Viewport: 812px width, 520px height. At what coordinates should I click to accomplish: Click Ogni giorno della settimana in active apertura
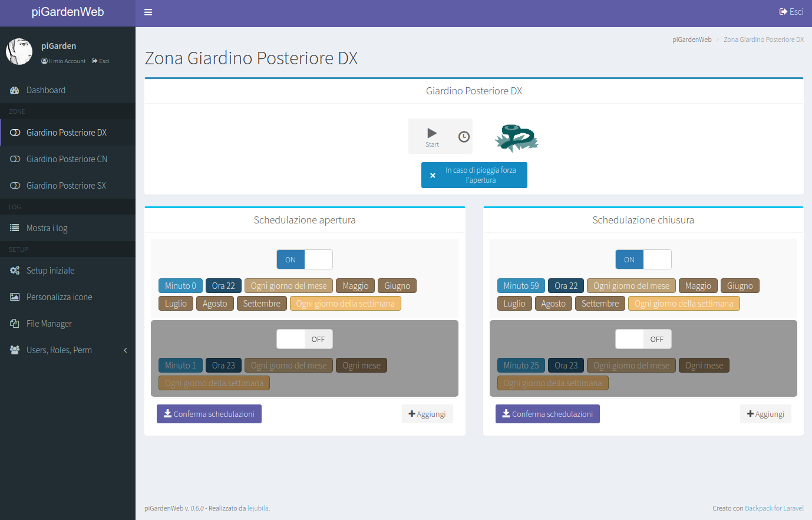[345, 304]
